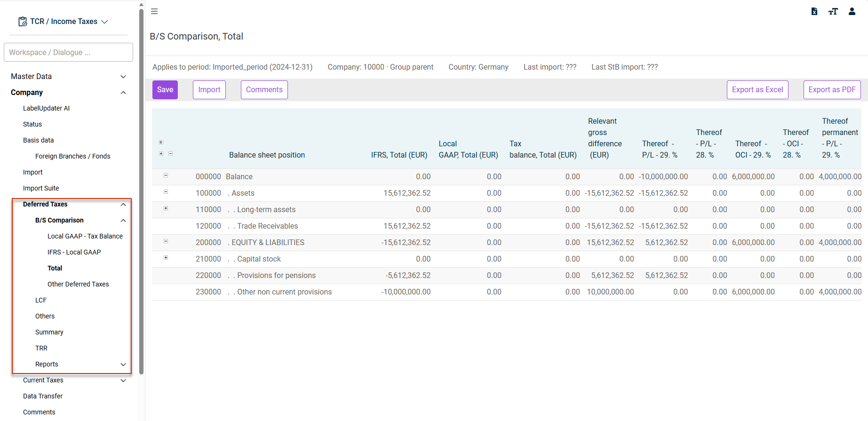Viewport: 868px width, 421px height.
Task: Select Local GAAP - Tax Balance
Action: coord(85,236)
